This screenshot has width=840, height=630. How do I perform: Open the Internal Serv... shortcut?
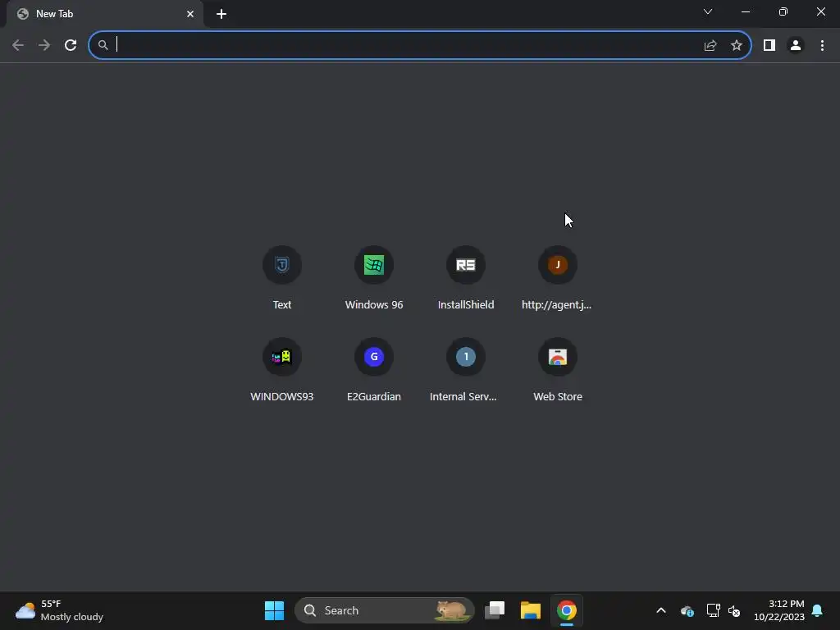(x=466, y=370)
